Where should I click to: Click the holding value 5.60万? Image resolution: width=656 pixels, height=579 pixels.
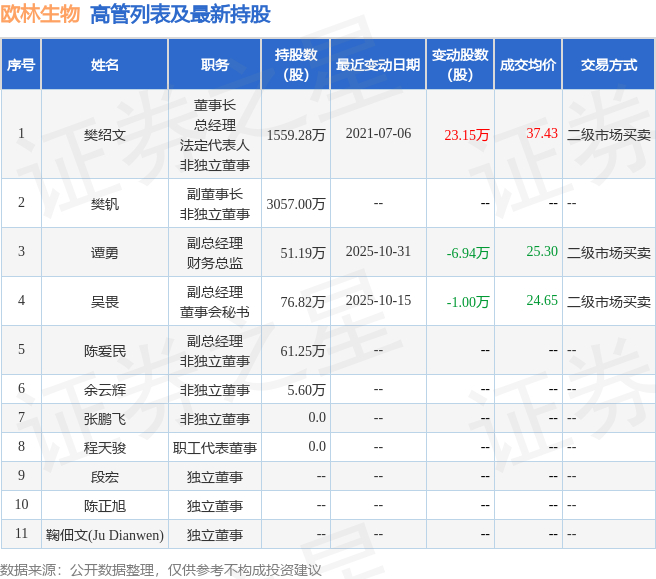tap(306, 390)
